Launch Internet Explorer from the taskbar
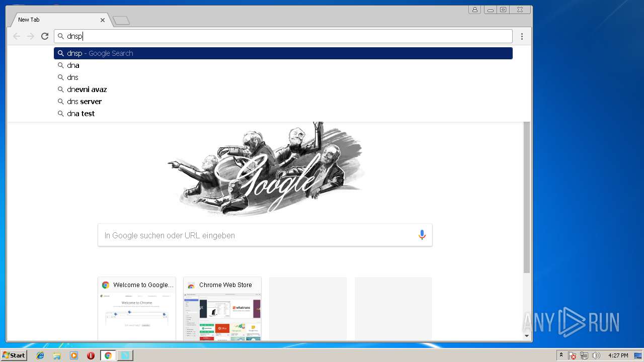 coord(40,355)
